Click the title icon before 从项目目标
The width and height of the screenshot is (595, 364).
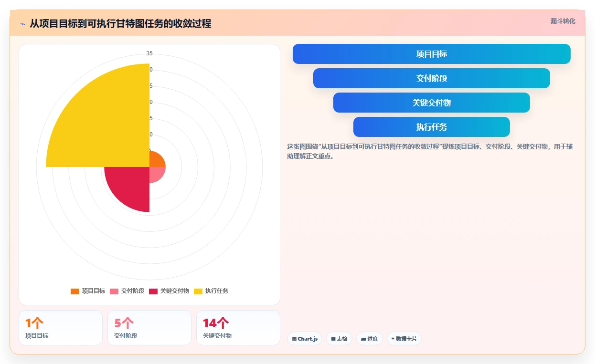pos(22,23)
